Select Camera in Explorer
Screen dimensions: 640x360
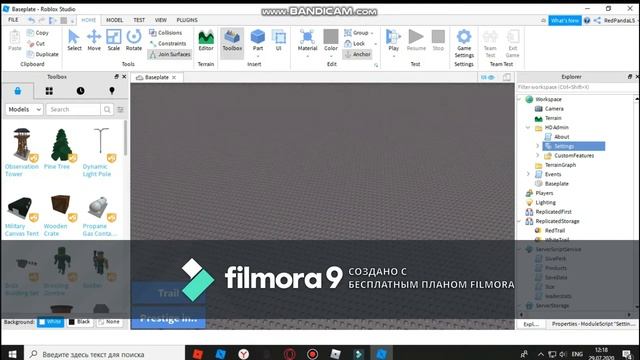coord(554,109)
